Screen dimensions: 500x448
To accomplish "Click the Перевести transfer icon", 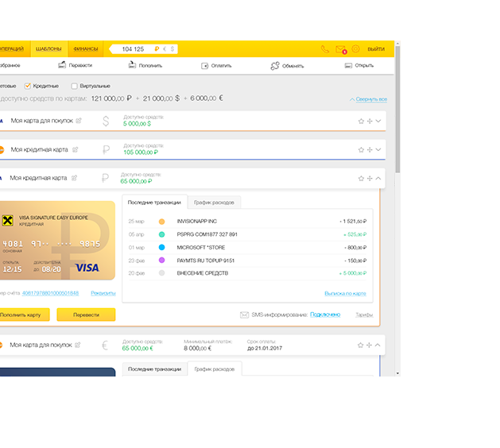I will [62, 65].
